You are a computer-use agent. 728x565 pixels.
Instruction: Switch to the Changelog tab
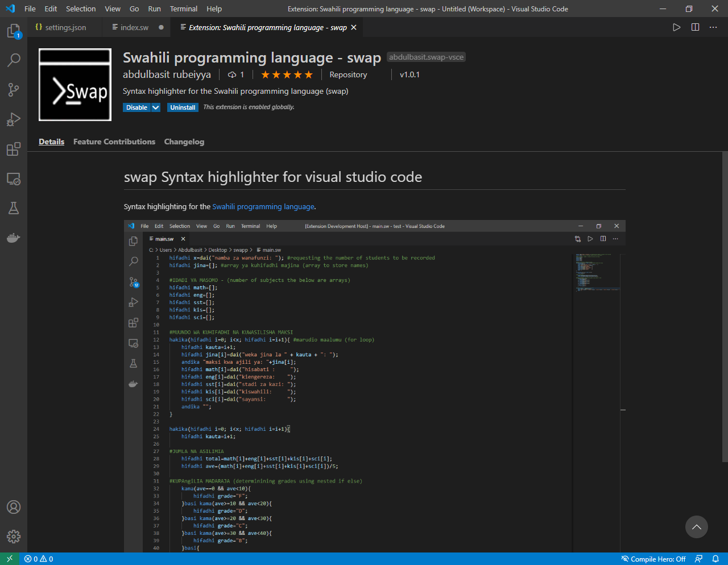coord(184,142)
